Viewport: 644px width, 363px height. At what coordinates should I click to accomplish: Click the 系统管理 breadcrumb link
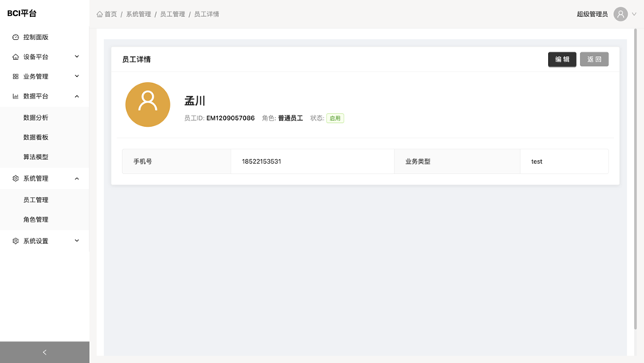pyautogui.click(x=138, y=15)
